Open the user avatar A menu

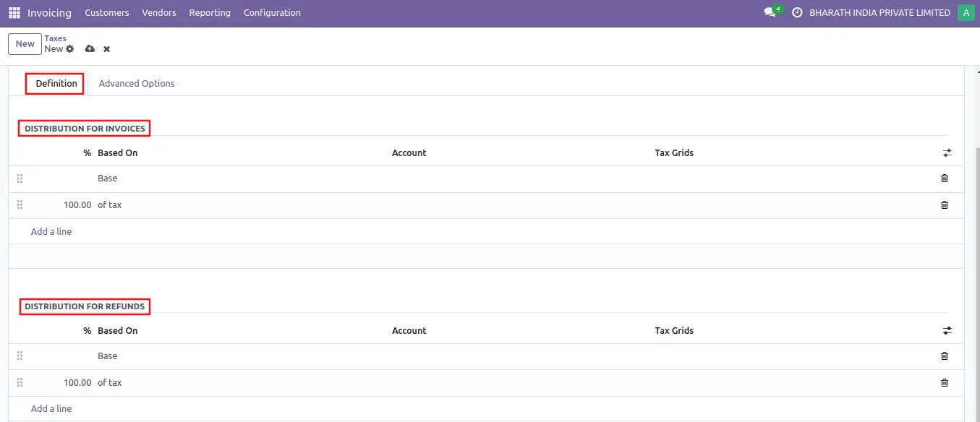(x=966, y=13)
